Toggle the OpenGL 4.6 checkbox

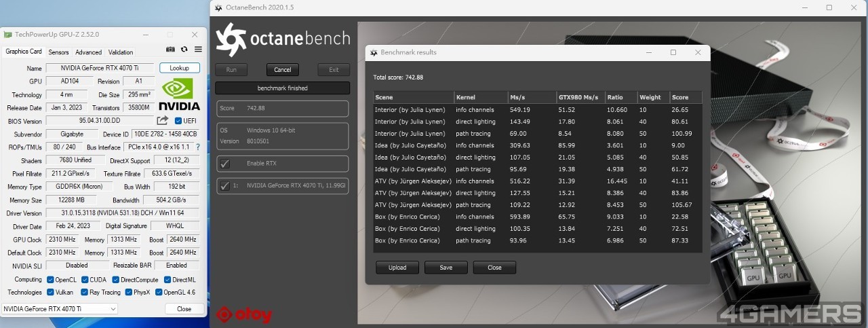159,292
